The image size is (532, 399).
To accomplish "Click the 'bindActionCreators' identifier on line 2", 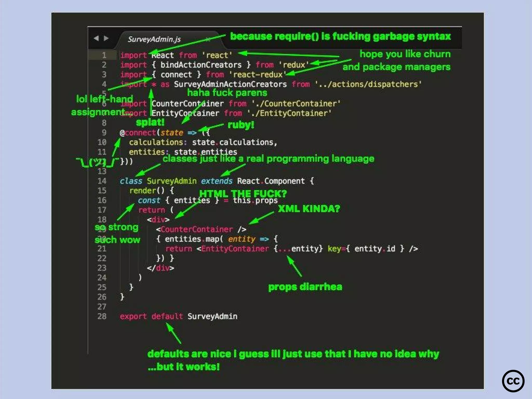I will point(201,65).
